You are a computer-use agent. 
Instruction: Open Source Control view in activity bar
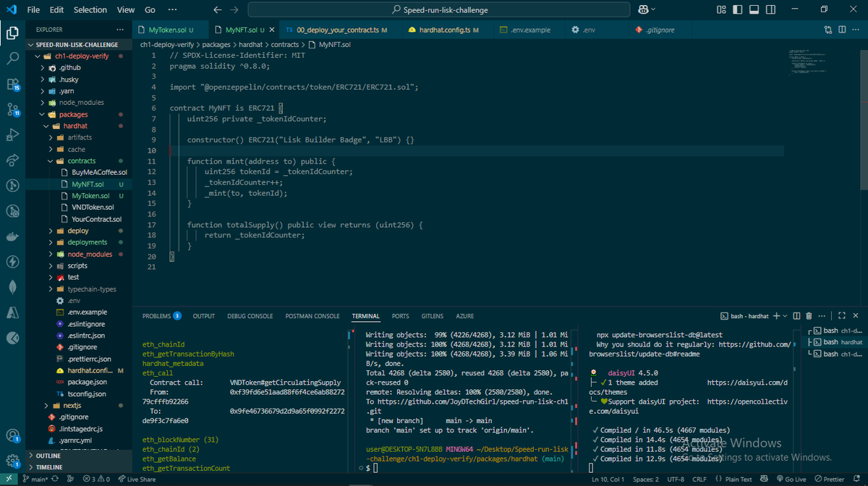[12, 109]
